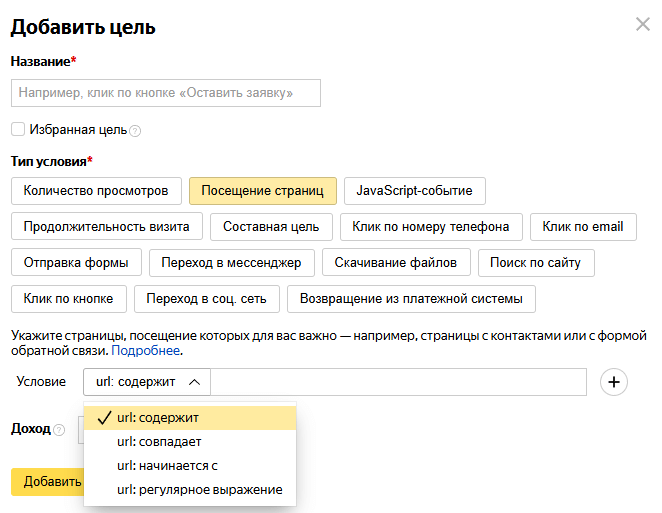Choose url: регулярное выражение option
This screenshot has height=513, width=662.
point(199,490)
